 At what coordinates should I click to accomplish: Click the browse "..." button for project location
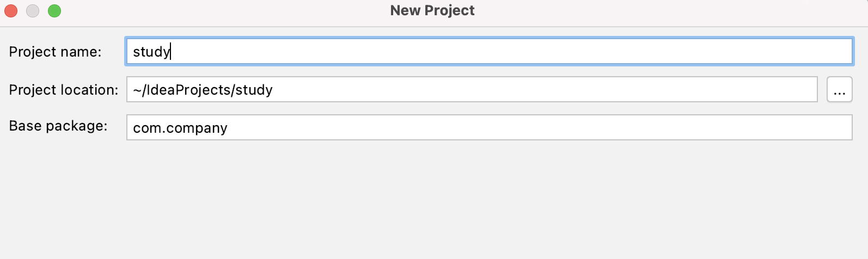(839, 89)
